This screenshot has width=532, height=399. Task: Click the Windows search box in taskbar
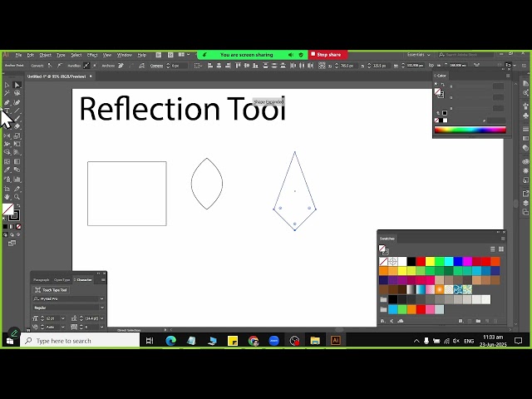80,341
